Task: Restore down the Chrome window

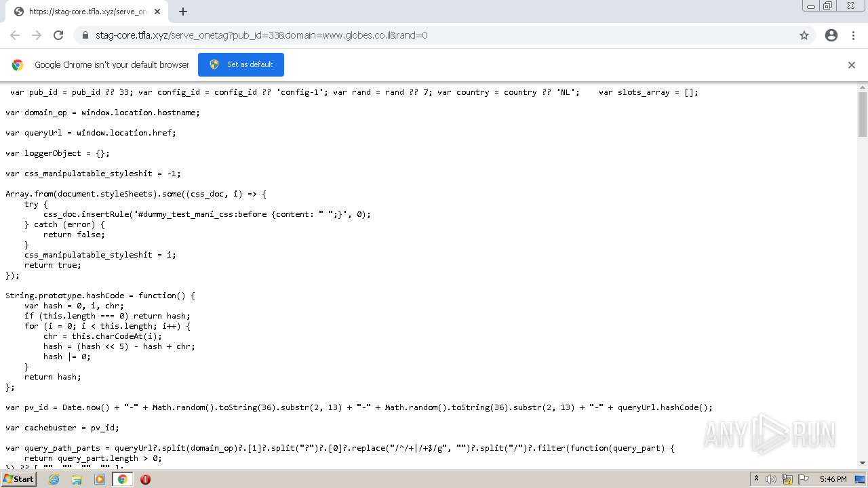Action: point(827,6)
